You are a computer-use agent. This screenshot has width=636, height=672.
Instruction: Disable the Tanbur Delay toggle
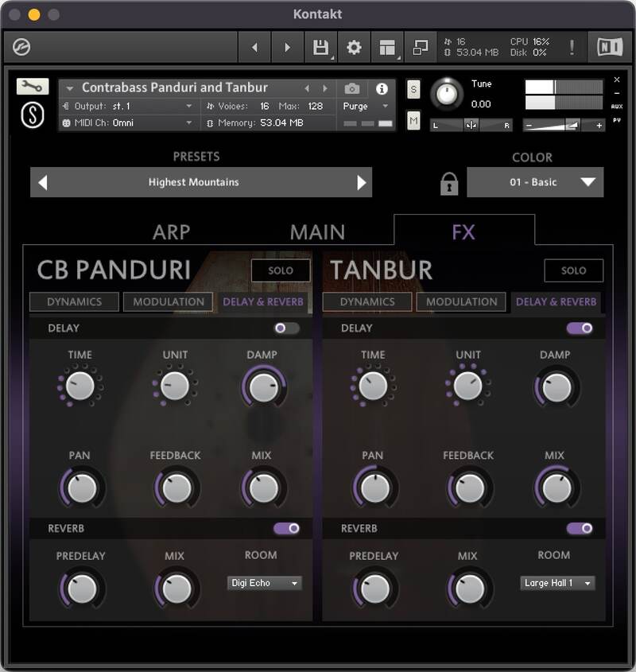coord(579,328)
